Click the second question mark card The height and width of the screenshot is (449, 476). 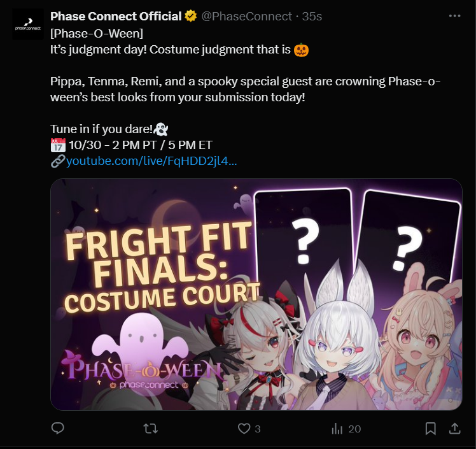[409, 240]
